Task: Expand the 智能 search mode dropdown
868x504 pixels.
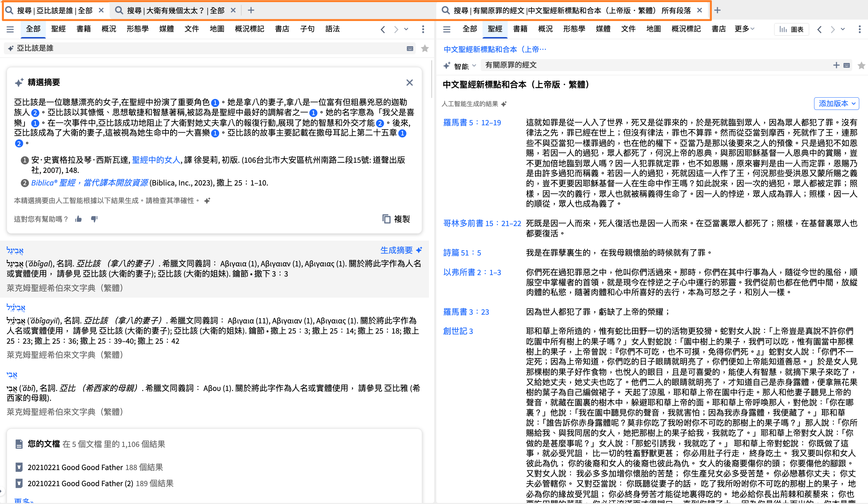Action: point(460,65)
